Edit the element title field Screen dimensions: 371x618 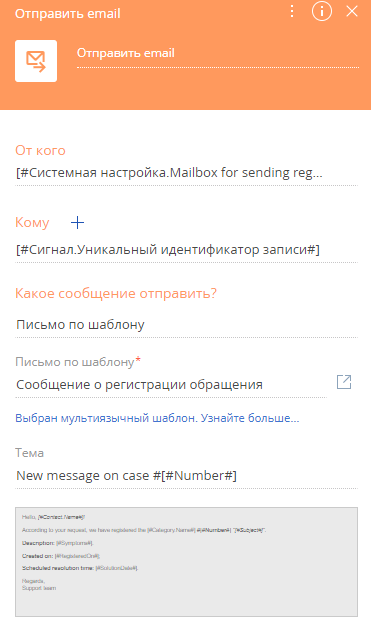(x=218, y=53)
